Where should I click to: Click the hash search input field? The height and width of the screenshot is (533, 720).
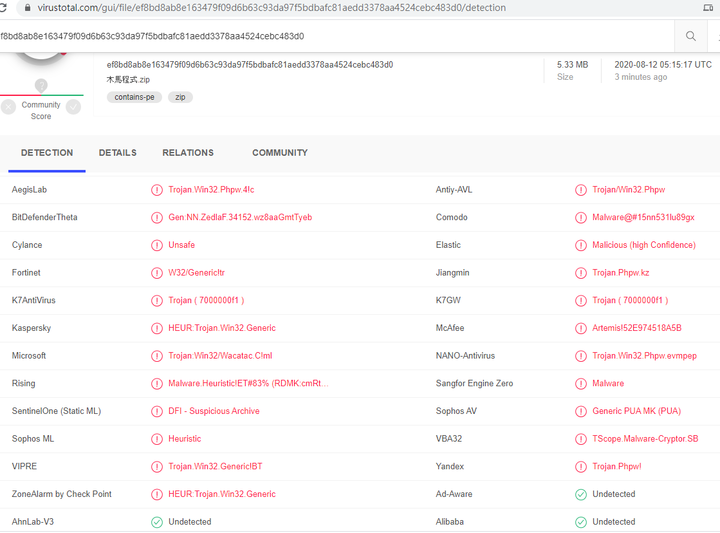[337, 36]
